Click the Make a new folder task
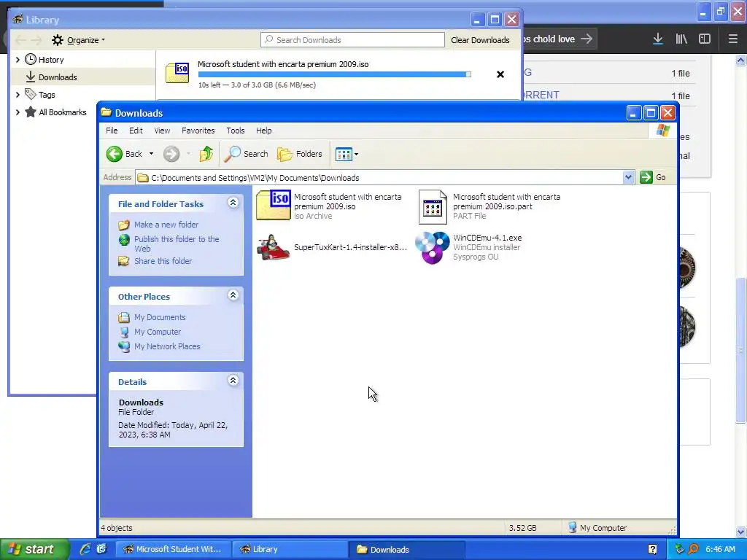 (166, 225)
